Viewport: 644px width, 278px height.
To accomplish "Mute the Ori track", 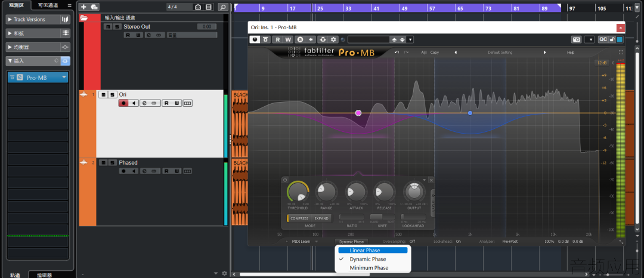I will point(103,94).
